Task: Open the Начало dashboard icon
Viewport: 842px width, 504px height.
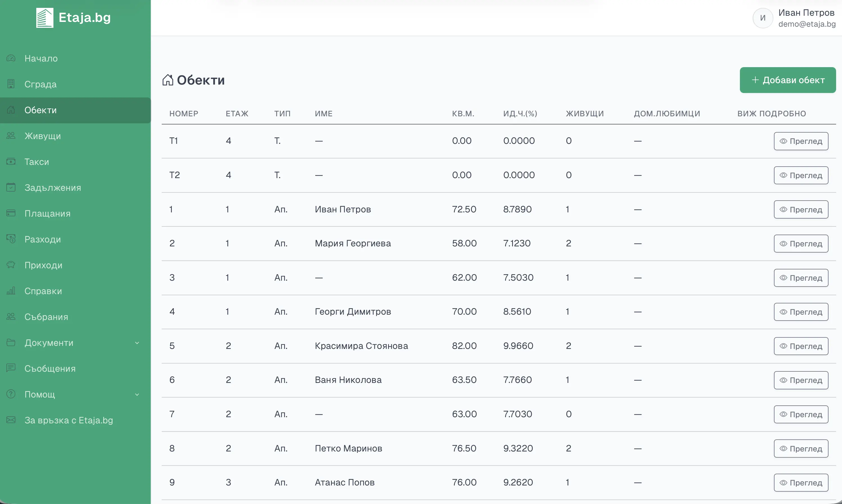Action: (x=11, y=58)
